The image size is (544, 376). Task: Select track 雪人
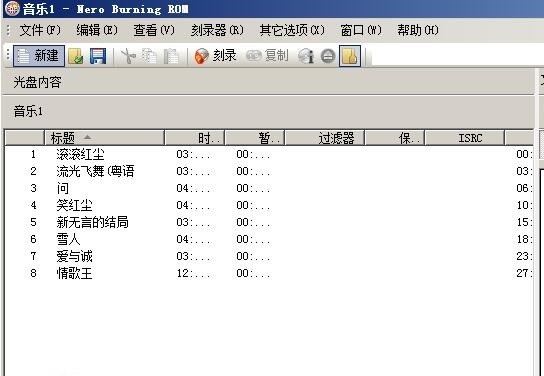click(68, 239)
